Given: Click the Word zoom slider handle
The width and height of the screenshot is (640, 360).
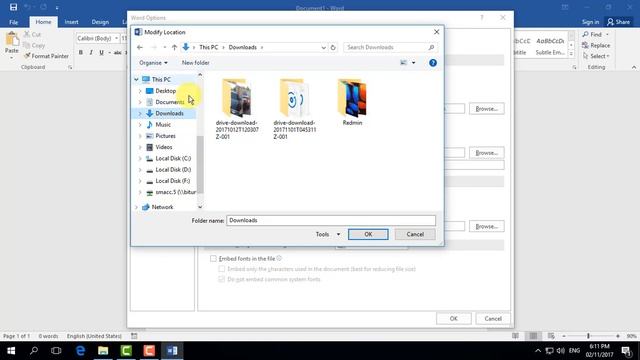Looking at the screenshot, I should (588, 336).
